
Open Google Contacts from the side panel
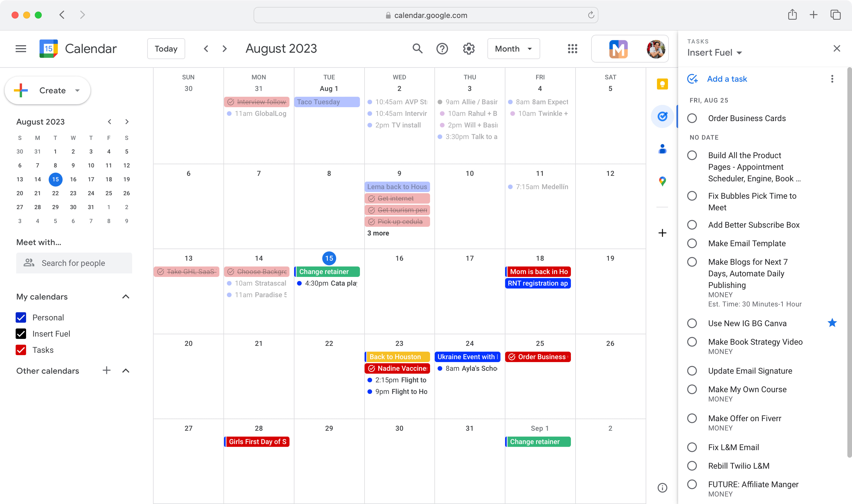(x=662, y=148)
